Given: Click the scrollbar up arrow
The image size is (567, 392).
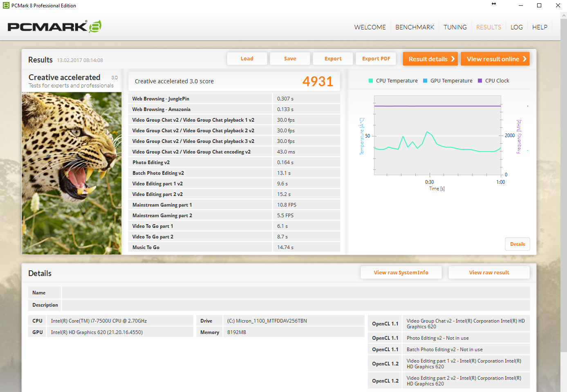Looking at the screenshot, I should tap(564, 16).
